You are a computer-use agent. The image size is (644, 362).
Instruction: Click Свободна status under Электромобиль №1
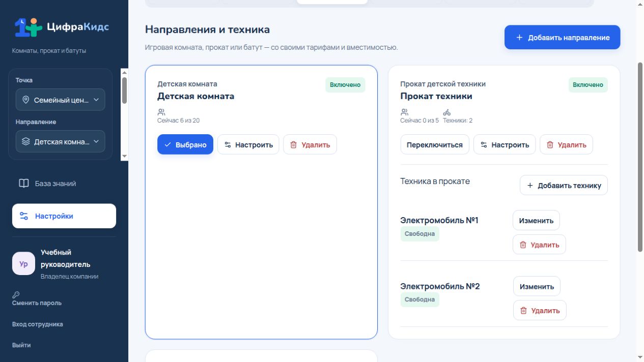tap(419, 234)
